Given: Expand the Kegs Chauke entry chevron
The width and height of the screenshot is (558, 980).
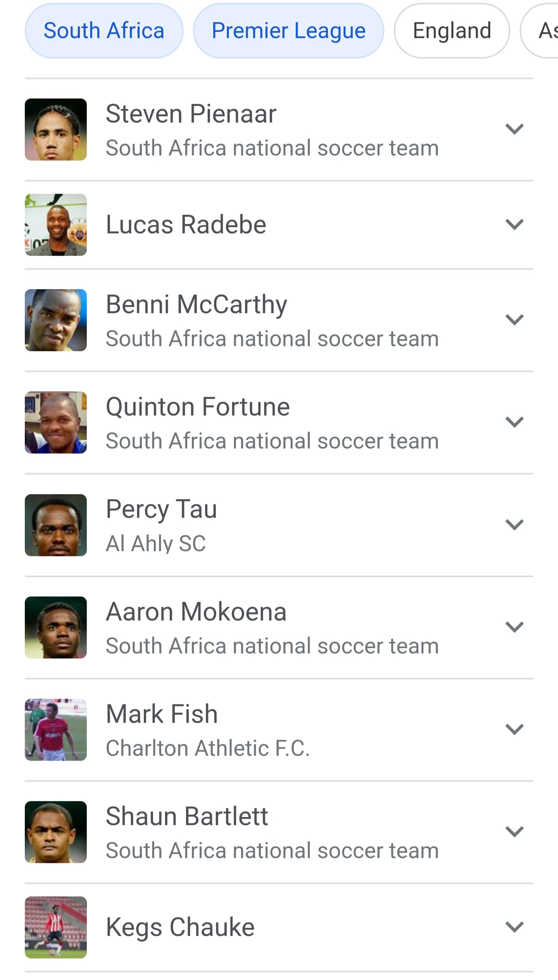Looking at the screenshot, I should [x=514, y=927].
